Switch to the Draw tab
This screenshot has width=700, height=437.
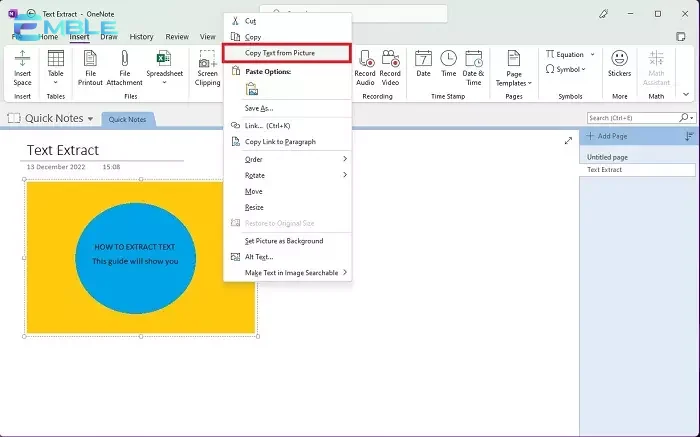pos(108,37)
